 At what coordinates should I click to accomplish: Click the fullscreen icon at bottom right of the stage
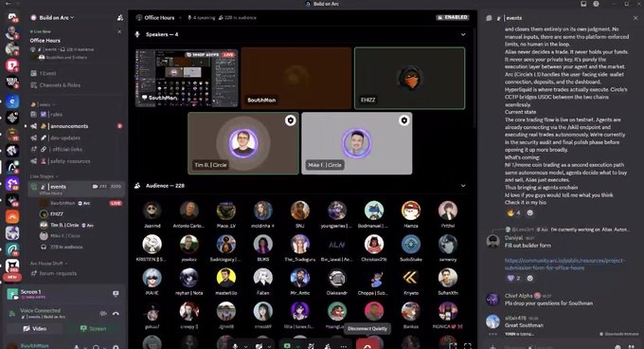(x=468, y=346)
